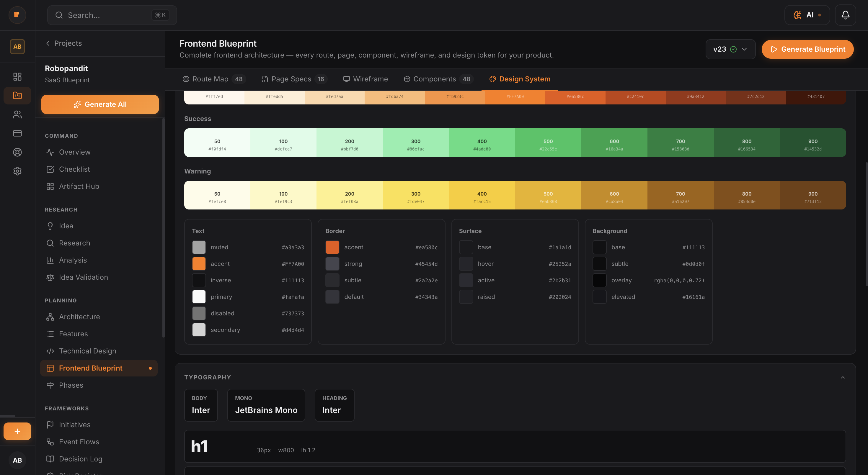Expand the v23 version dropdown
The width and height of the screenshot is (868, 475).
730,49
